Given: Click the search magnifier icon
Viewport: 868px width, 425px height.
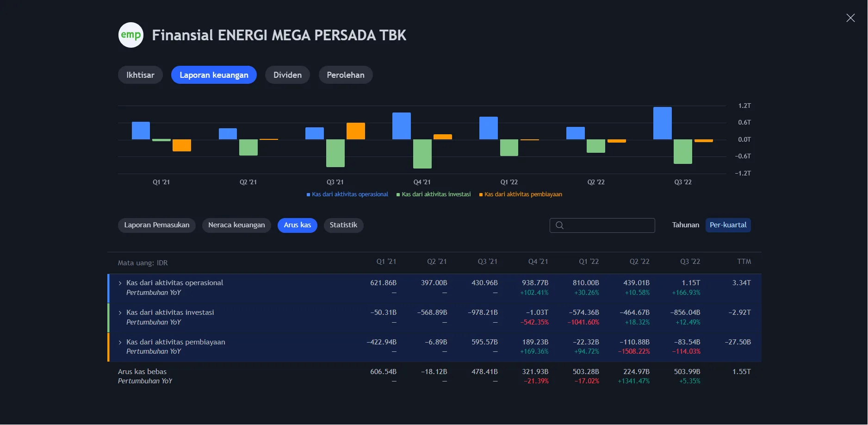Looking at the screenshot, I should (x=559, y=225).
